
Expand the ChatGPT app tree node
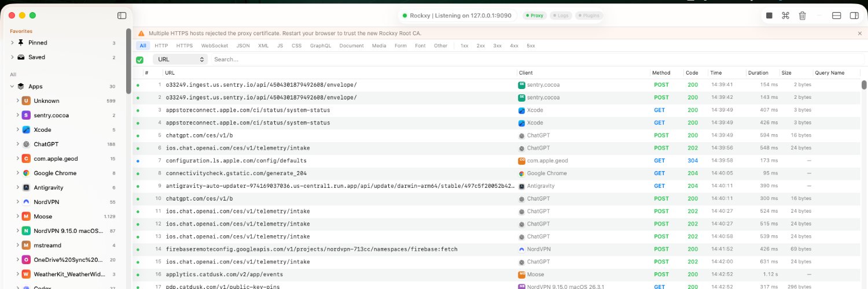coord(17,144)
